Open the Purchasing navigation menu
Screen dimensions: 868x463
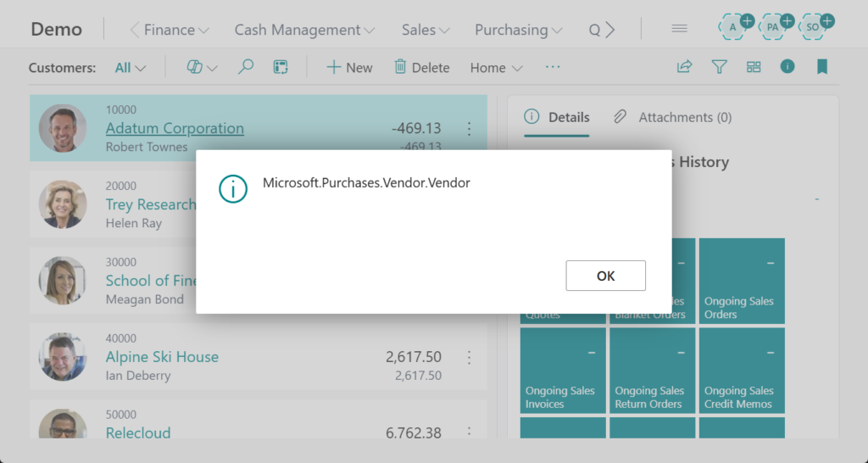click(x=518, y=30)
